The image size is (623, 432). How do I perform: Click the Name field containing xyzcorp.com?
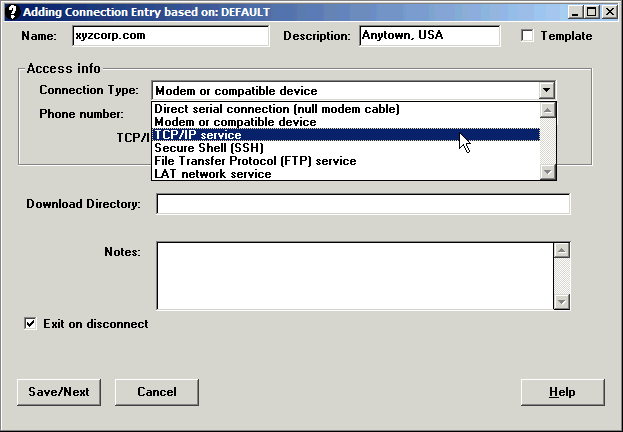[170, 36]
